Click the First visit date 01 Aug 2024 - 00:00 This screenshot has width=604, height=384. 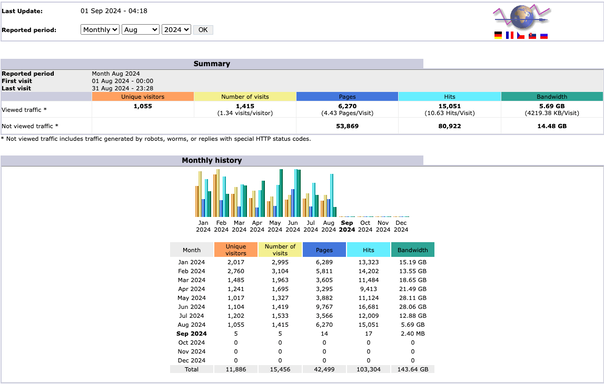coord(122,81)
